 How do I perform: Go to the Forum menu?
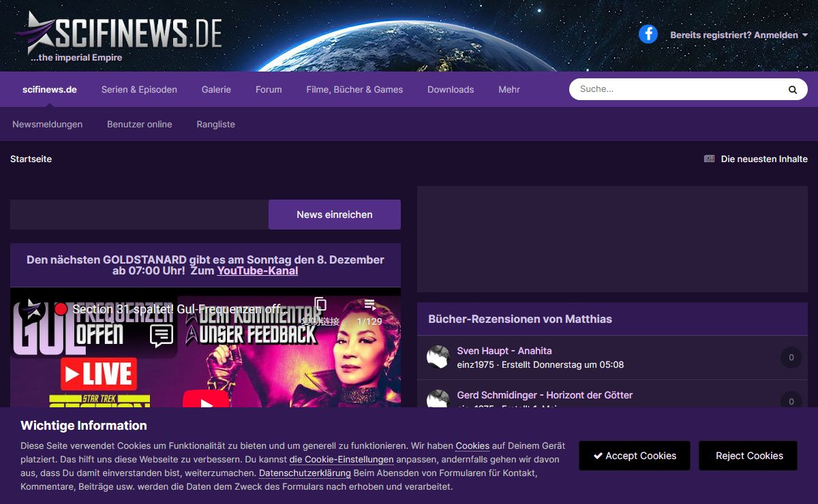(x=269, y=89)
